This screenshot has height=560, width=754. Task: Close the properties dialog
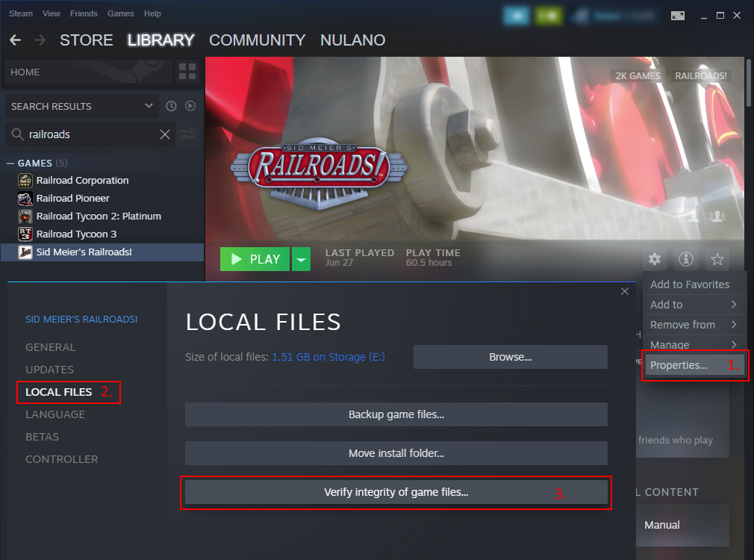point(625,291)
